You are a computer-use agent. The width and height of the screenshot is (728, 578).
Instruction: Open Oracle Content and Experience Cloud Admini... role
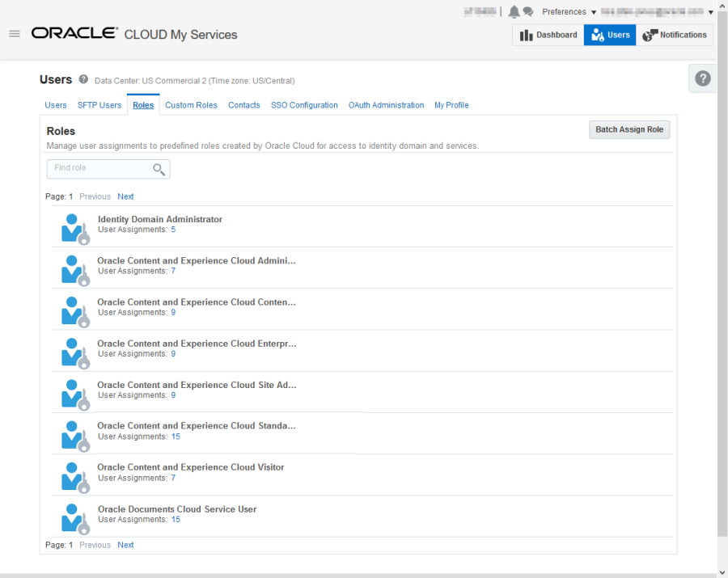(x=197, y=260)
